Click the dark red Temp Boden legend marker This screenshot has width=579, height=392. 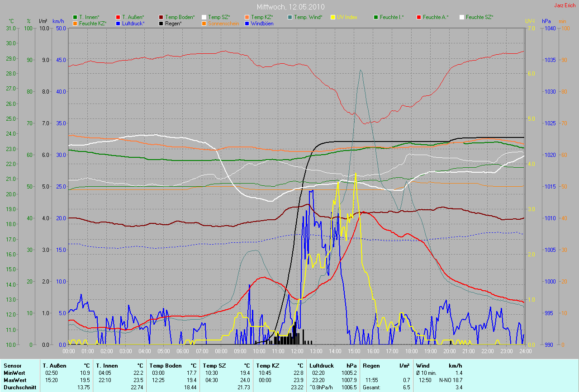(x=161, y=17)
